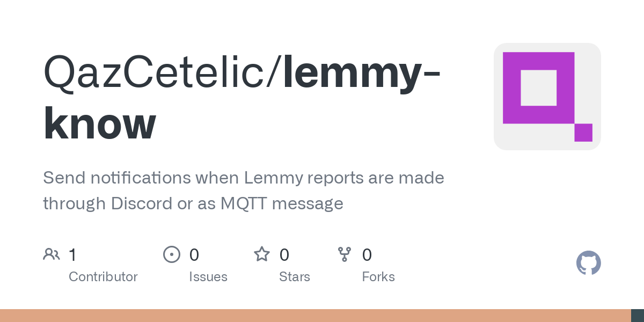Click the fork icon
The width and height of the screenshot is (644, 322).
[345, 254]
